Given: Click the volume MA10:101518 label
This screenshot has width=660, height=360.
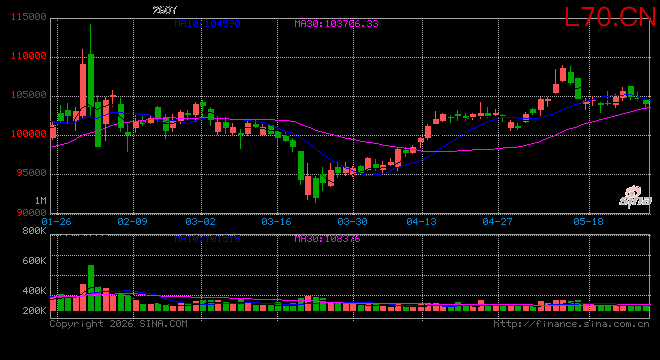Looking at the screenshot, I should (x=208, y=239).
